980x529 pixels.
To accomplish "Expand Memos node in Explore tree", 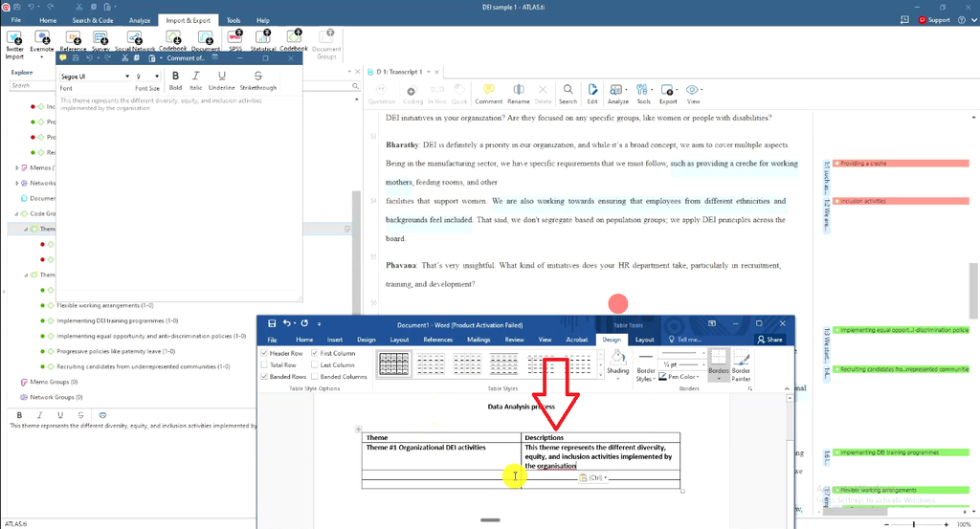I will (17, 168).
